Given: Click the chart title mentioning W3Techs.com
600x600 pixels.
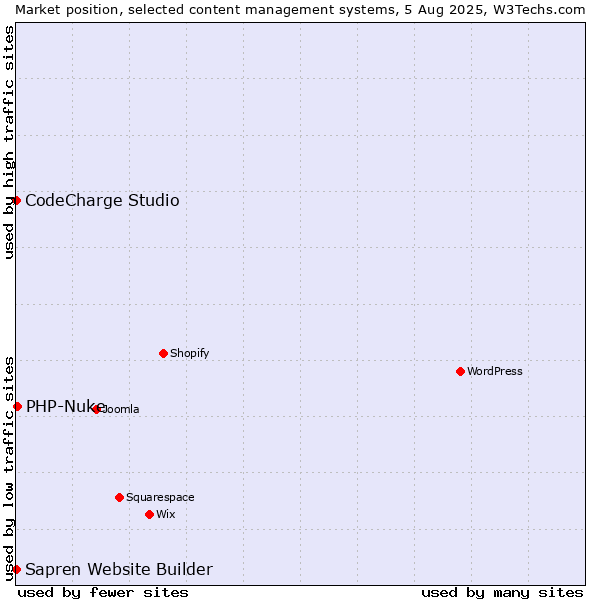Looking at the screenshot, I should click(300, 10).
